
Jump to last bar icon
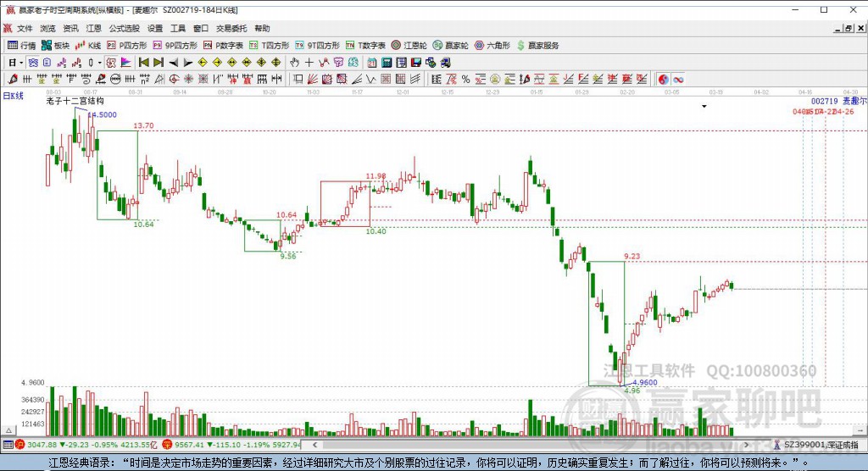pos(159,63)
